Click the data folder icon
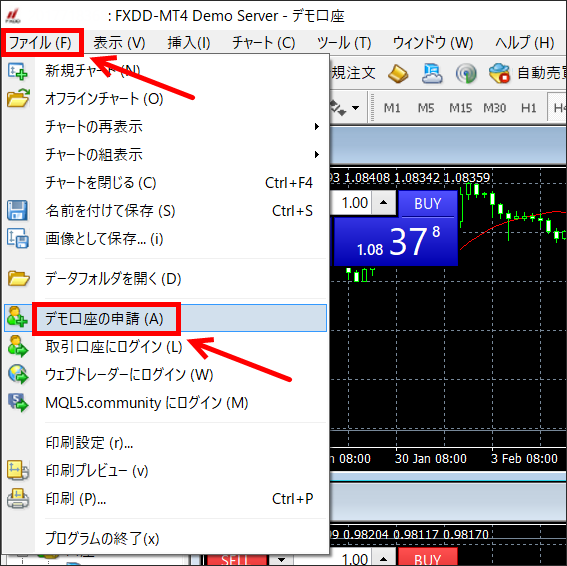567x566 pixels. click(x=18, y=278)
